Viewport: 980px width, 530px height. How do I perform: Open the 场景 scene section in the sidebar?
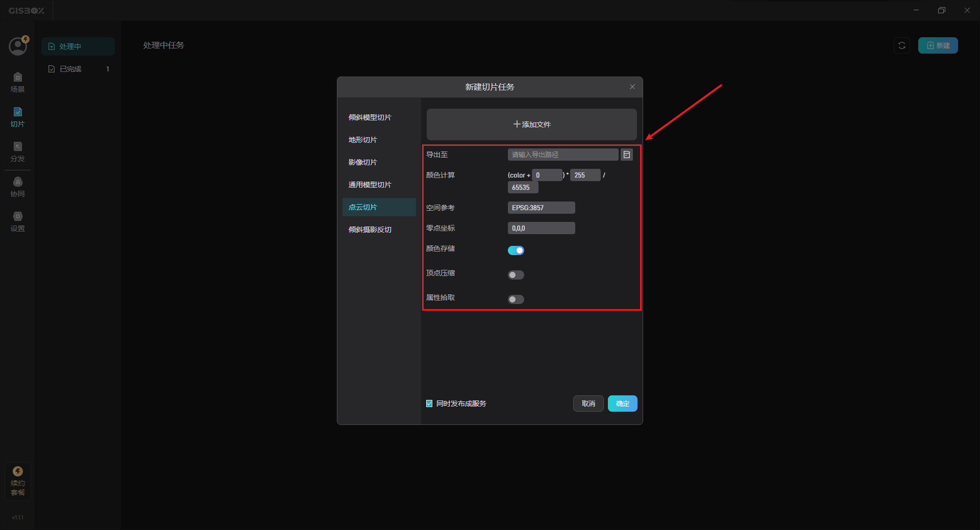[18, 83]
